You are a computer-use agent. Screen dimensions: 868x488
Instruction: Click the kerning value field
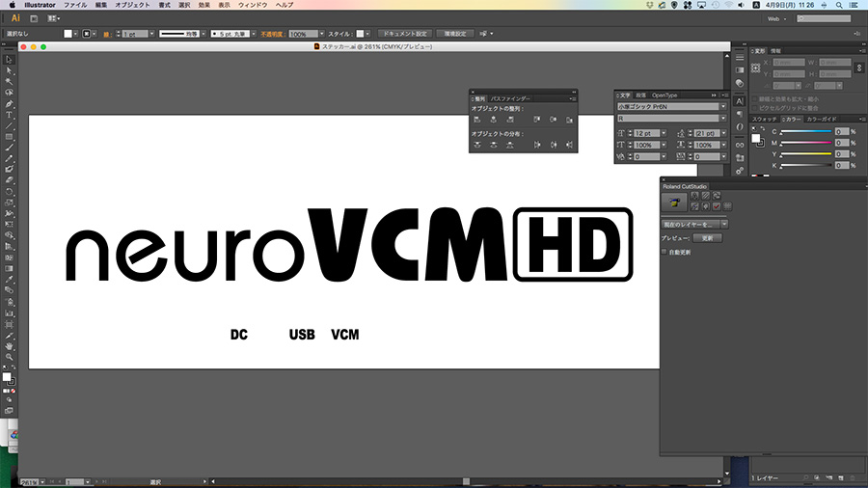point(646,156)
